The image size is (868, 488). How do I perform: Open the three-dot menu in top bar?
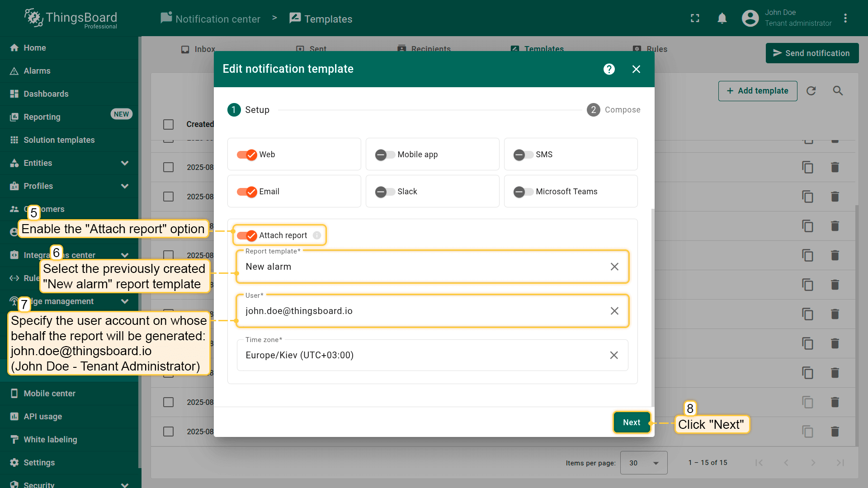tap(845, 18)
